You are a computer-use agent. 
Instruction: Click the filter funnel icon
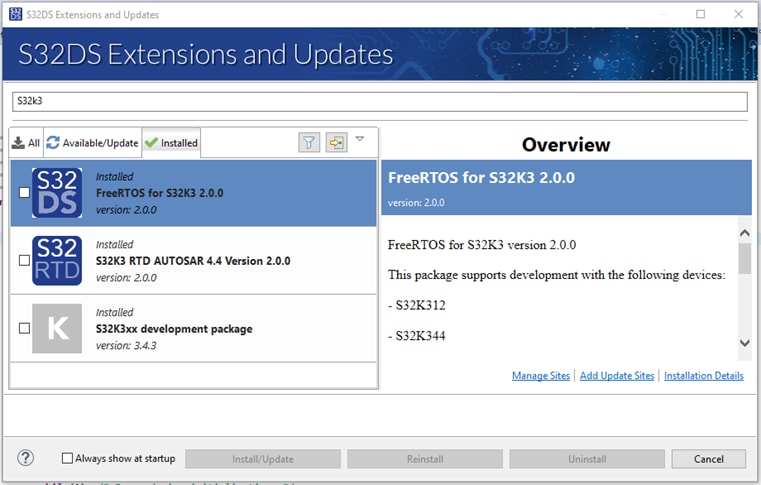[x=309, y=143]
